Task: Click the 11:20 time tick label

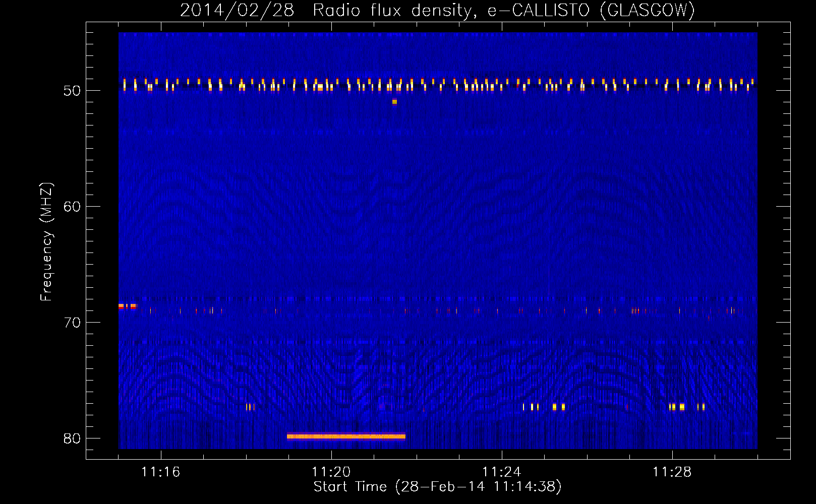Action: pyautogui.click(x=331, y=472)
